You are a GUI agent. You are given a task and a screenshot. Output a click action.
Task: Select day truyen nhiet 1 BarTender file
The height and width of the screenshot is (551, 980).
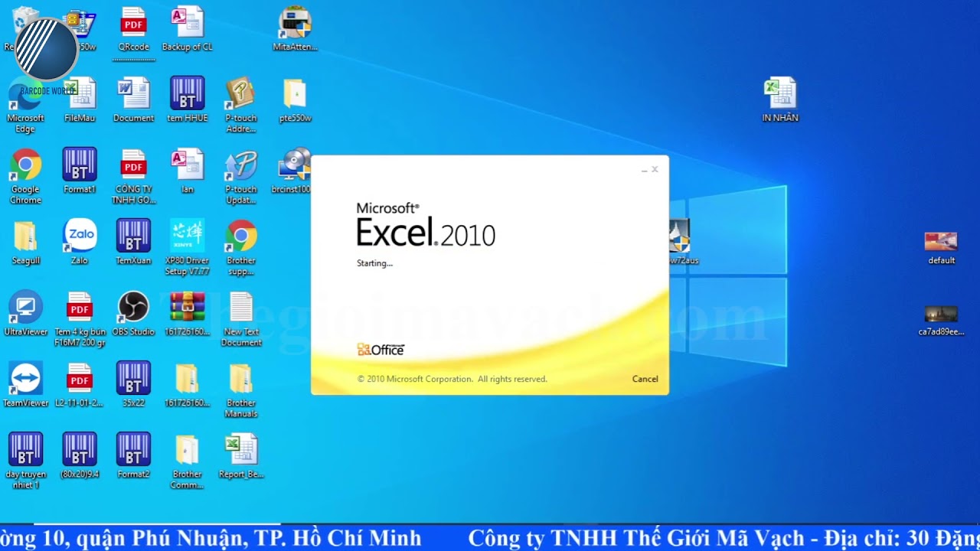coord(25,461)
